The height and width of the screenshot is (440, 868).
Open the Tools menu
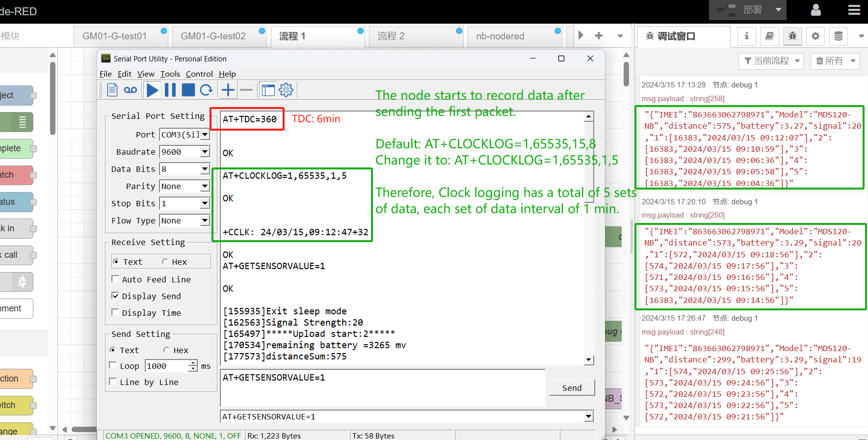[x=170, y=74]
